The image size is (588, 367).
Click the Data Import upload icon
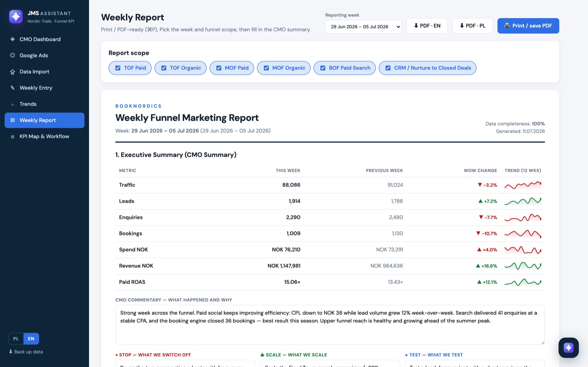pos(12,72)
